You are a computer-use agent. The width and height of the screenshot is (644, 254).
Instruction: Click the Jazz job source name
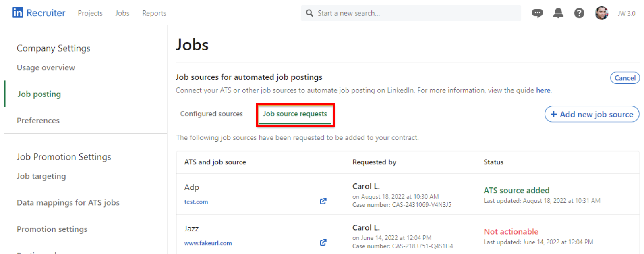(191, 229)
